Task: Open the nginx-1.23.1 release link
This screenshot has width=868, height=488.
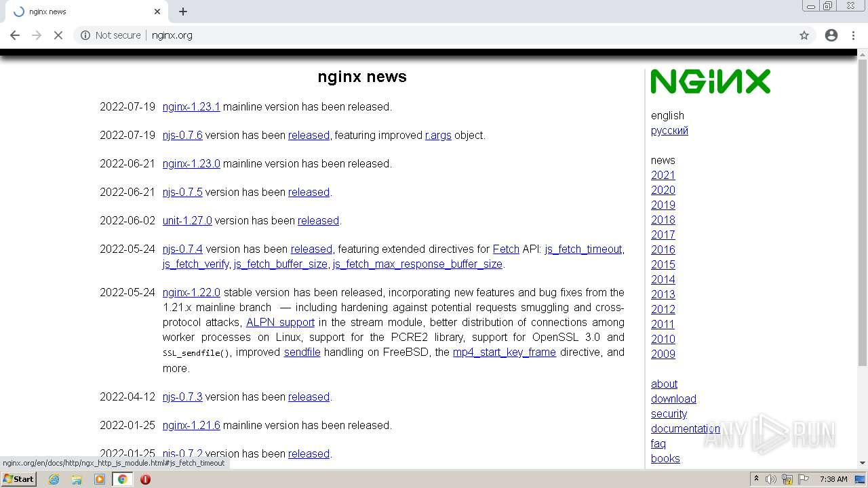Action: (x=191, y=106)
